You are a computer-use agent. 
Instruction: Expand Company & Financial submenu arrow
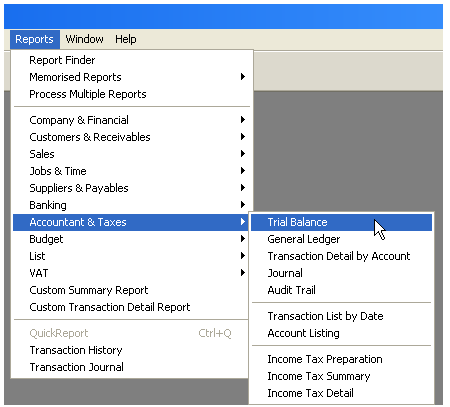pyautogui.click(x=243, y=120)
